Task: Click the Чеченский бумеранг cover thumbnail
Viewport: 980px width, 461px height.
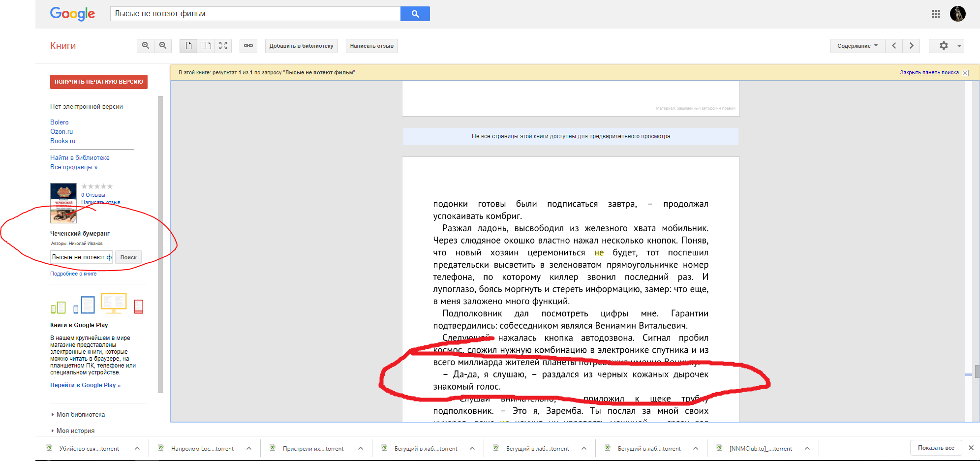Action: coord(63,203)
